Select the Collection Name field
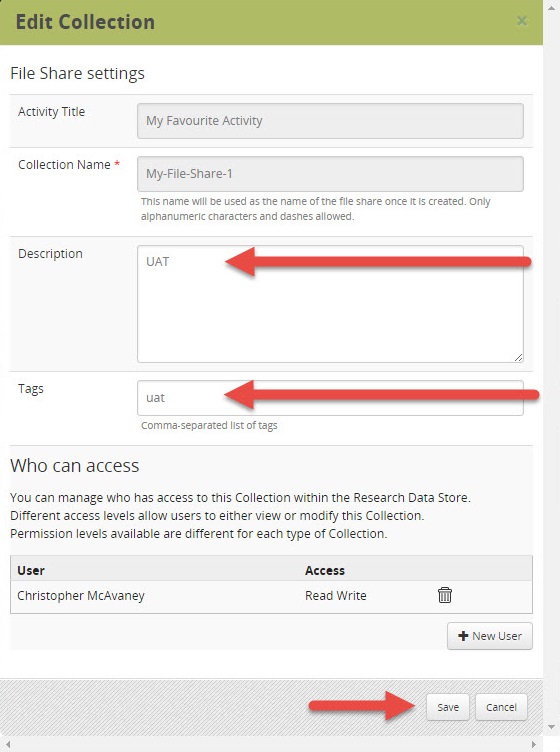 coord(330,174)
